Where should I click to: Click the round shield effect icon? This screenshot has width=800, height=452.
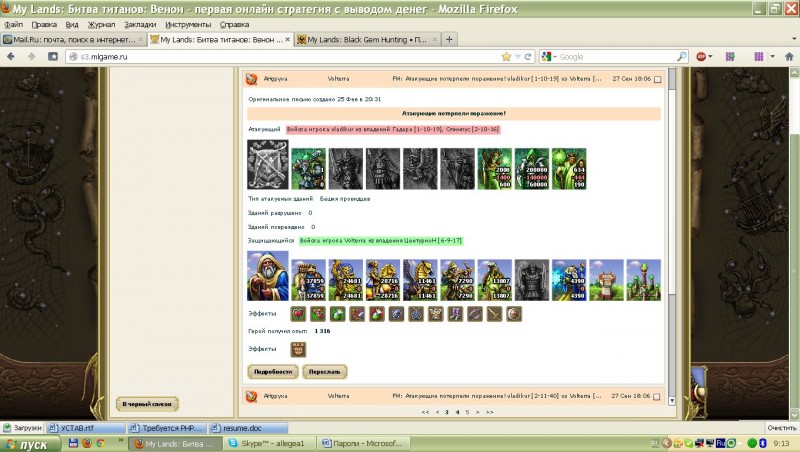[x=513, y=314]
